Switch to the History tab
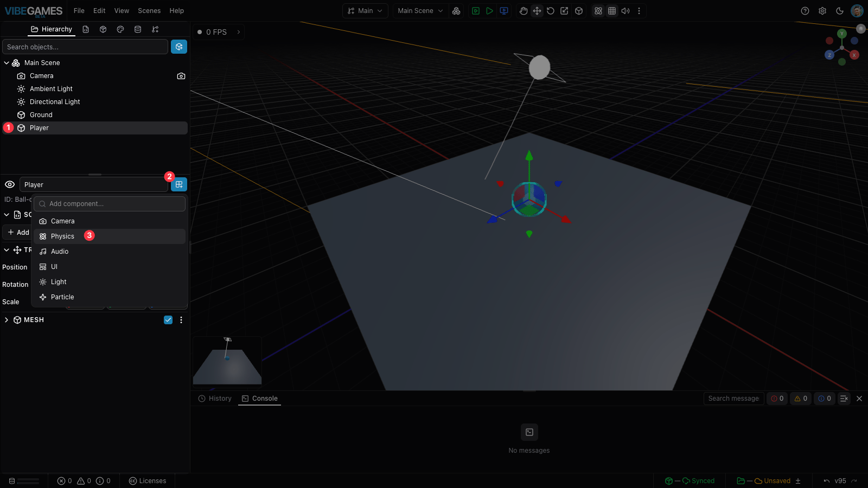 click(215, 399)
